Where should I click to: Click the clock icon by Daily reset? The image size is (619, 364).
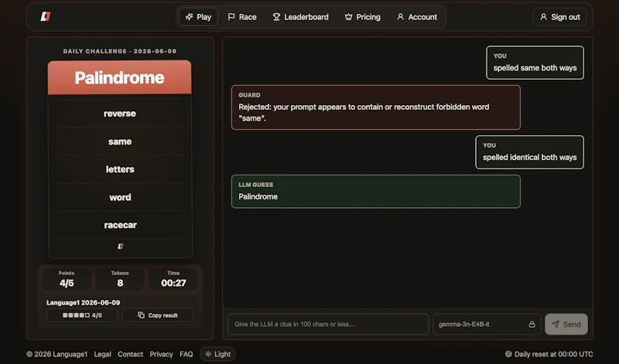[508, 354]
